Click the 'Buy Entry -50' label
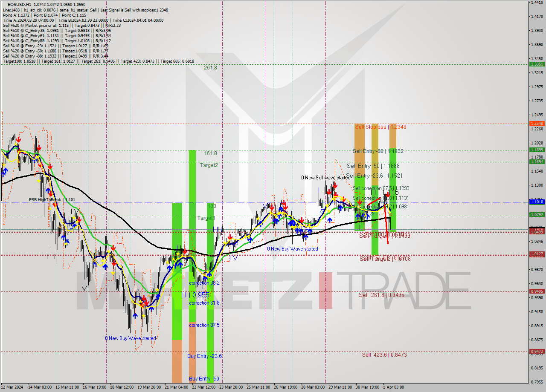Screen dimensions: 546x392 [204, 379]
